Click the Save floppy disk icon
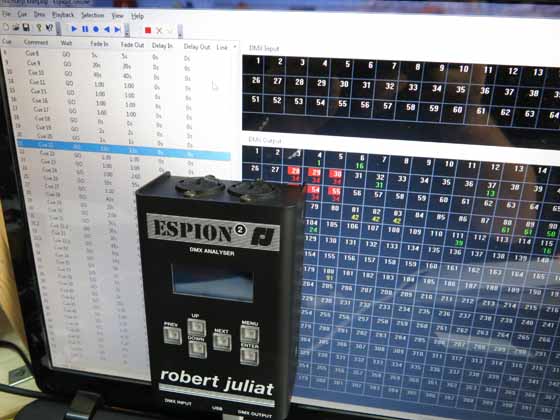 (26, 27)
